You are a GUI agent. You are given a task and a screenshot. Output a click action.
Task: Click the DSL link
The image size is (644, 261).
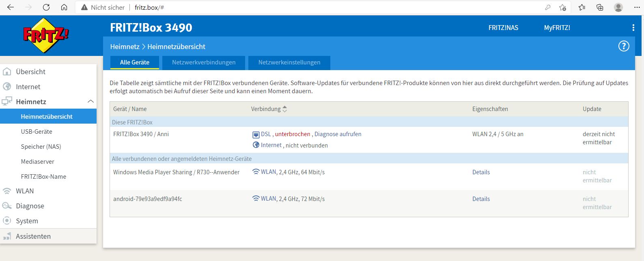point(266,134)
